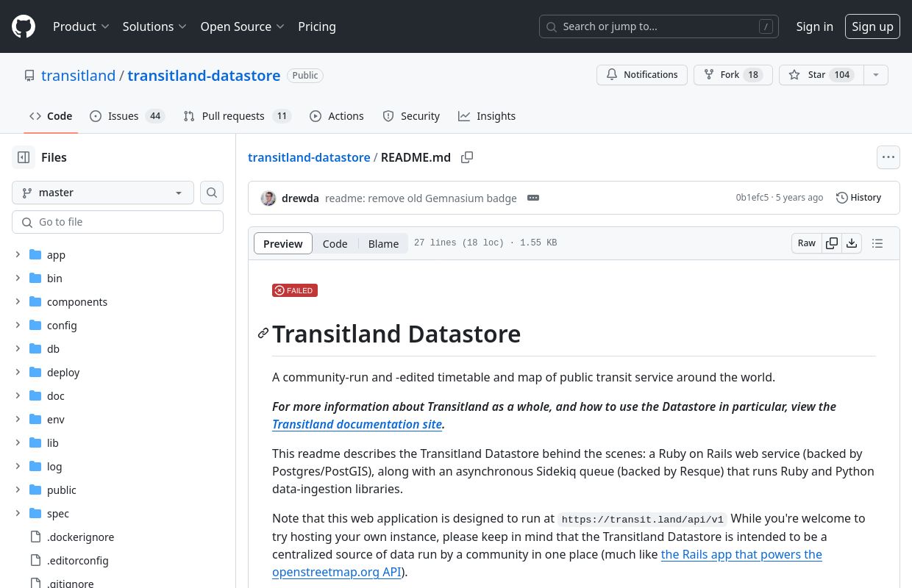912x588 pixels.
Task: Expand the public folder
Action: pos(18,490)
